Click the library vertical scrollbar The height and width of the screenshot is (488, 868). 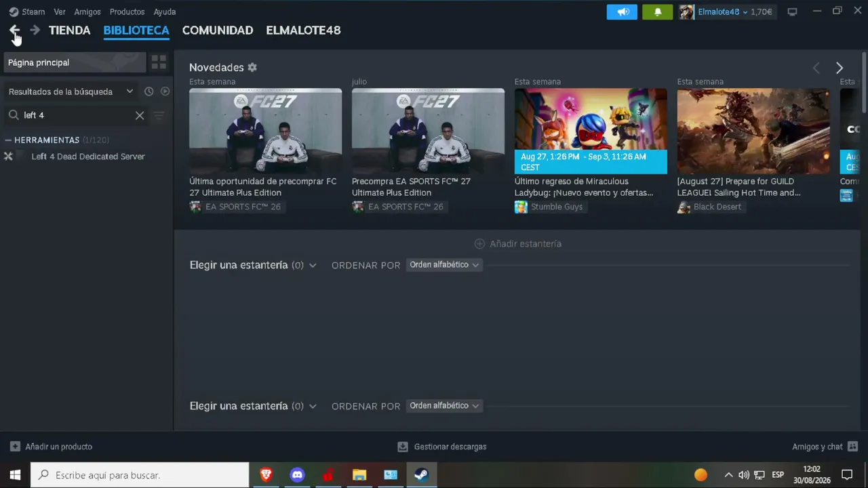[x=864, y=81]
